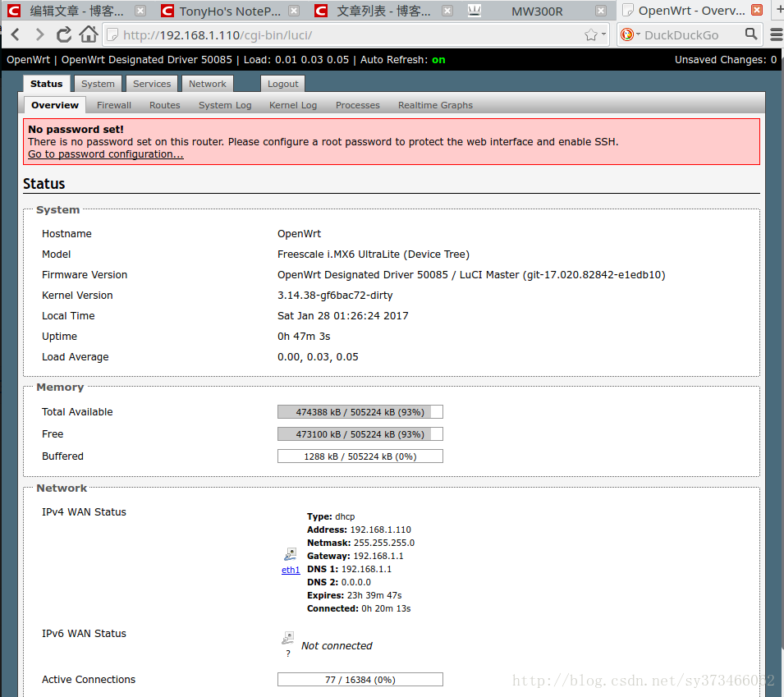The width and height of the screenshot is (784, 697).
Task: Bookmark this page with the star icon
Action: (x=591, y=34)
